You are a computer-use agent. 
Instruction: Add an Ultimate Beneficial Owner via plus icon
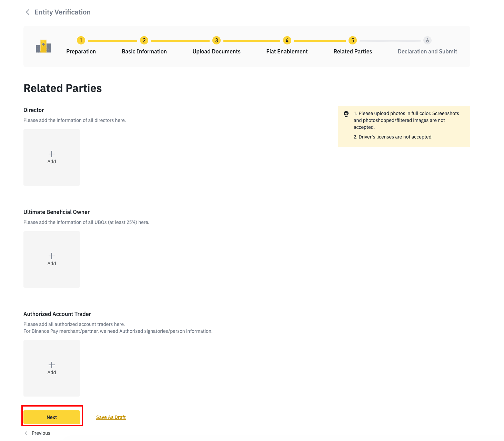pyautogui.click(x=52, y=256)
